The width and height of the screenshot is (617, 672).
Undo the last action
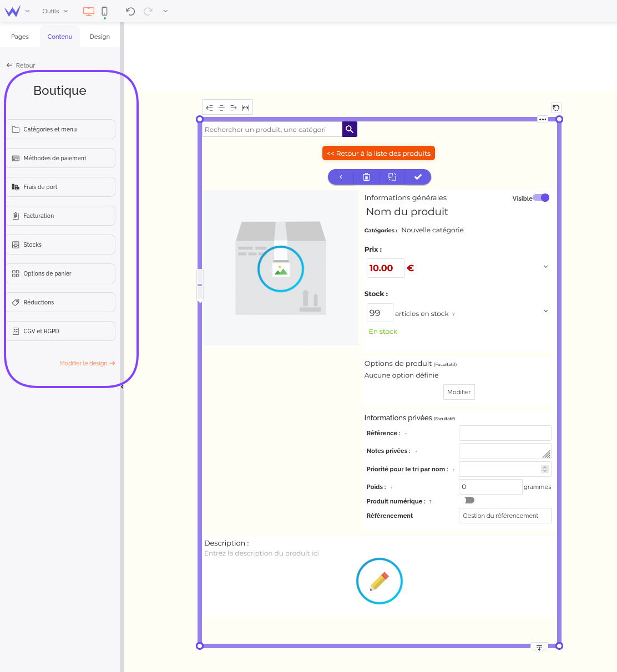pos(130,11)
